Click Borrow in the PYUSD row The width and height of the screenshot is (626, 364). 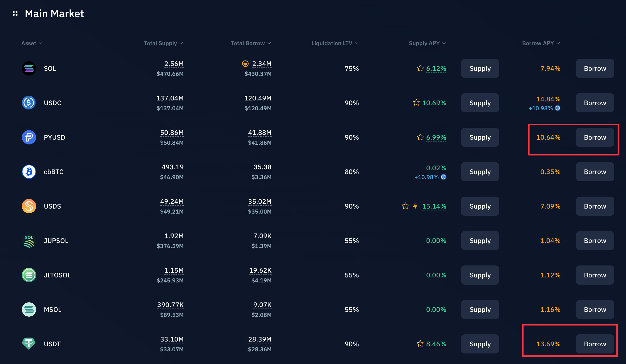(x=595, y=137)
